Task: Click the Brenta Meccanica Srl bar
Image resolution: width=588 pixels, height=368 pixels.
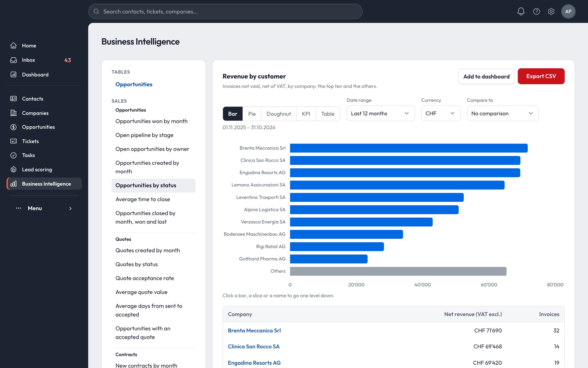Action: click(x=409, y=148)
